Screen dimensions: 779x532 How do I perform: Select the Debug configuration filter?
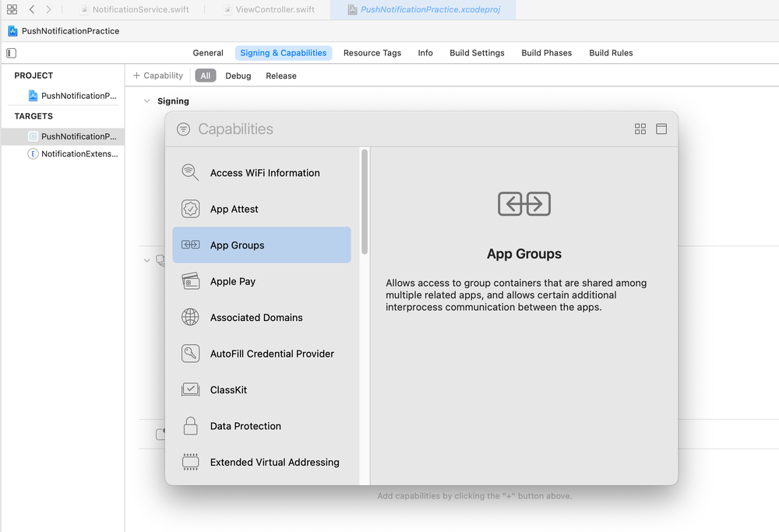point(238,76)
